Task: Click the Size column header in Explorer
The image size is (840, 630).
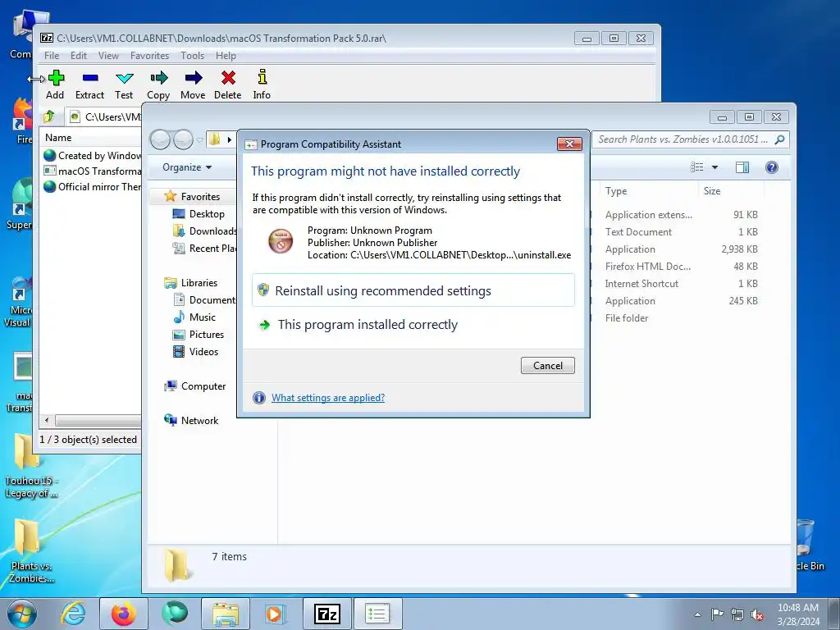Action: click(x=712, y=190)
